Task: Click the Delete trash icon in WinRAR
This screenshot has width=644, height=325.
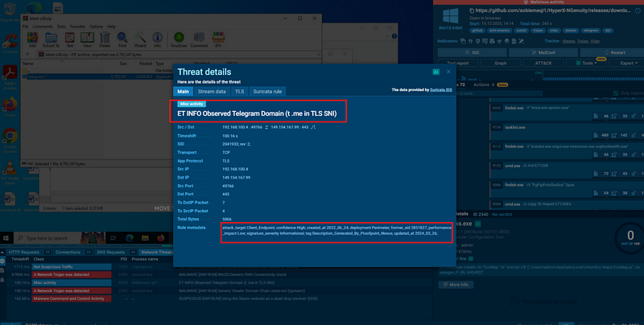Action: click(x=105, y=39)
